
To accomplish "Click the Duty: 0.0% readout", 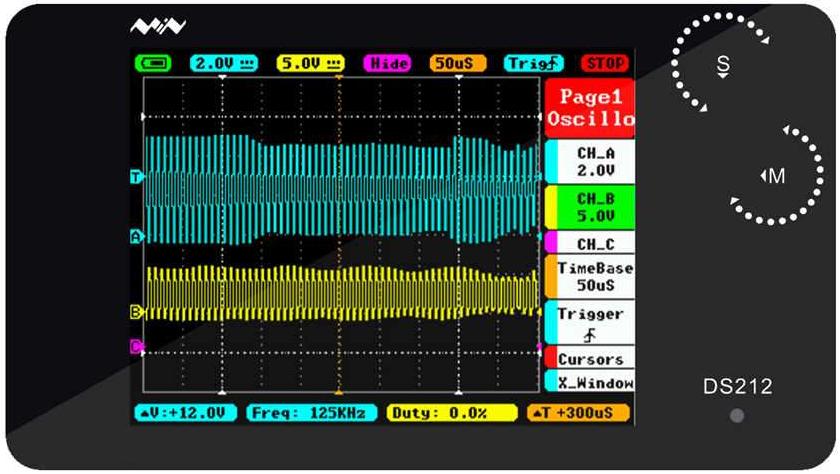I will pyautogui.click(x=452, y=413).
